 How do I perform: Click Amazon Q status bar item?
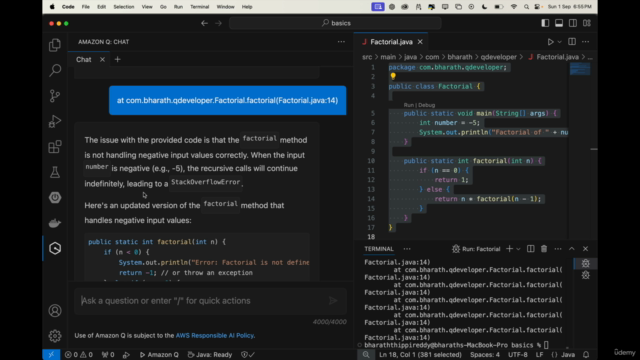(159, 355)
